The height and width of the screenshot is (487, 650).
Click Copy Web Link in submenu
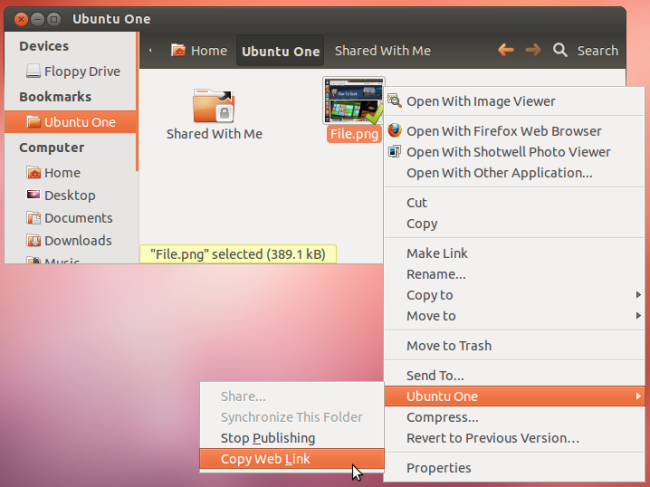292,459
